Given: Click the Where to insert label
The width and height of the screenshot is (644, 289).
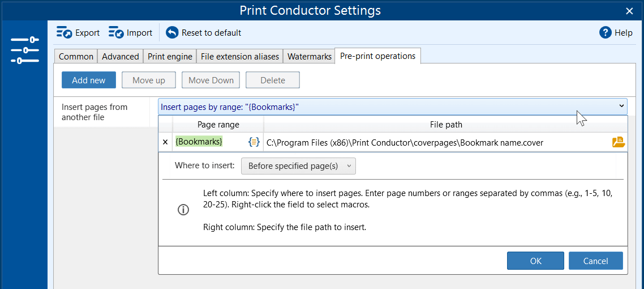Looking at the screenshot, I should pos(204,165).
